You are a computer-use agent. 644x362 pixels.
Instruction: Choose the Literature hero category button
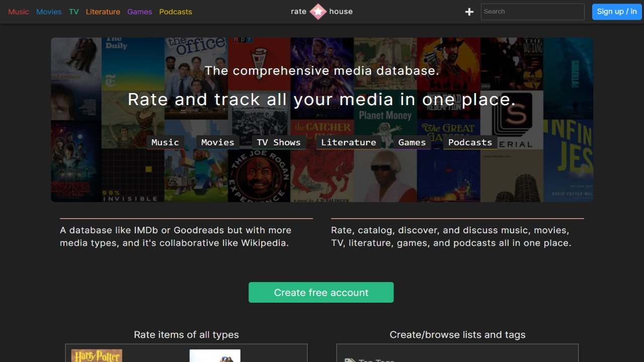349,142
